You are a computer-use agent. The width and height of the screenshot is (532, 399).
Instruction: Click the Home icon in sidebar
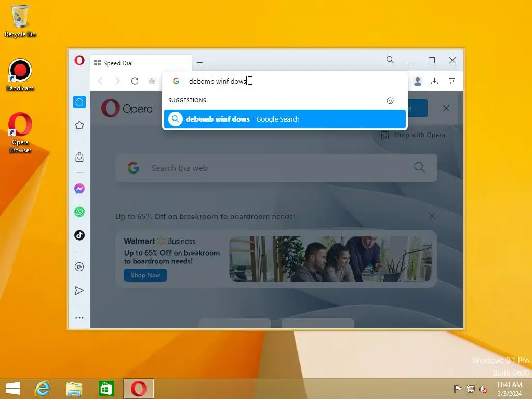point(79,102)
